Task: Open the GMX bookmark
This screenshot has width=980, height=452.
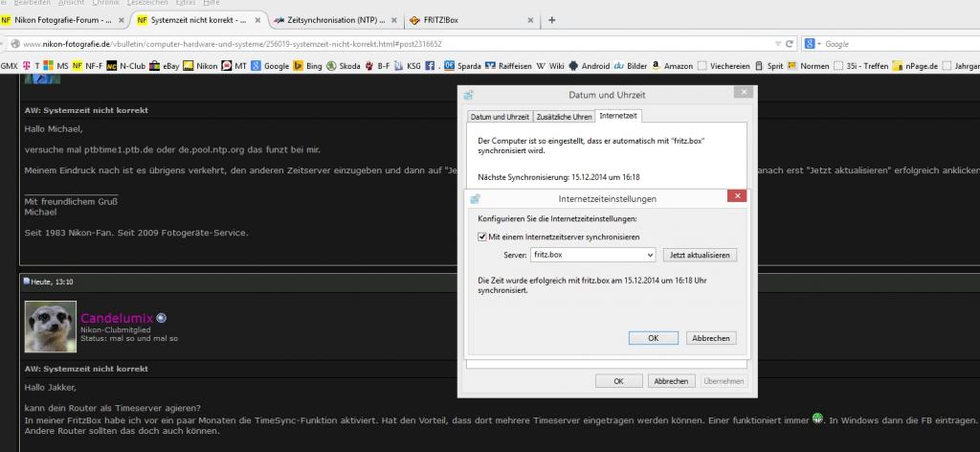Action: pos(10,66)
